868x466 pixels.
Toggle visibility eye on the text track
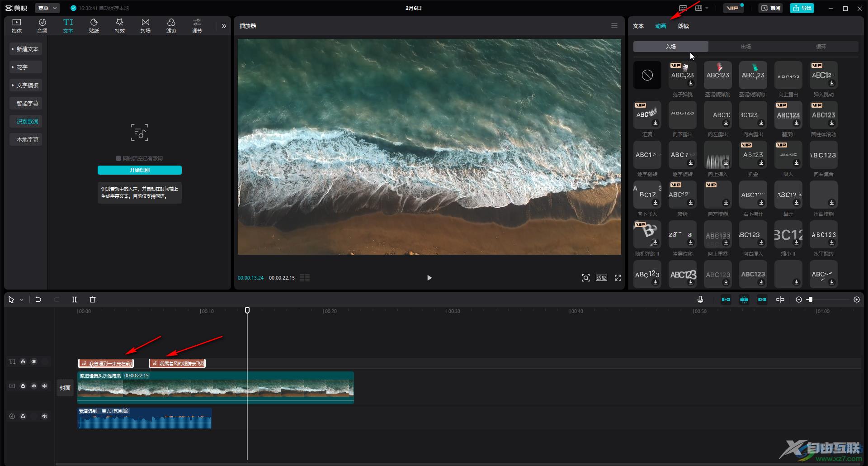click(x=34, y=361)
